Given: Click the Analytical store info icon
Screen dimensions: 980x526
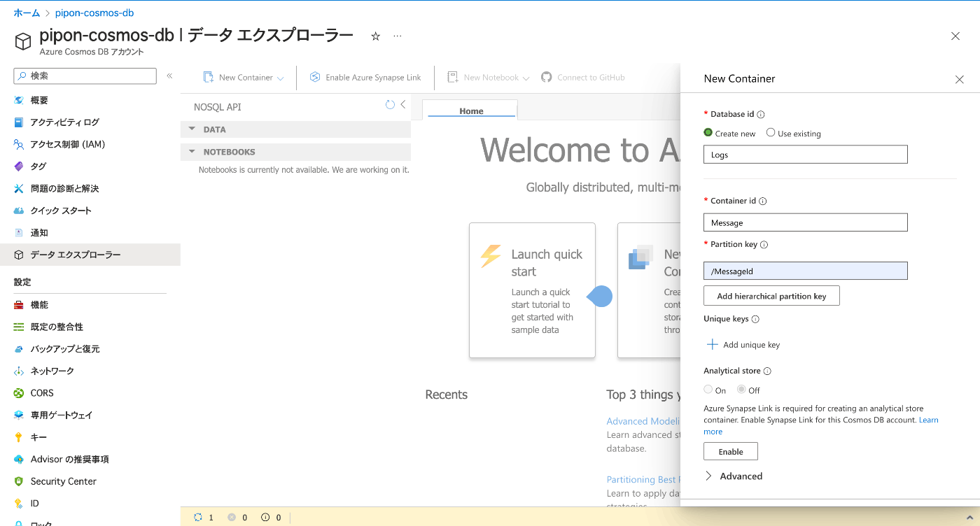Looking at the screenshot, I should pyautogui.click(x=767, y=371).
